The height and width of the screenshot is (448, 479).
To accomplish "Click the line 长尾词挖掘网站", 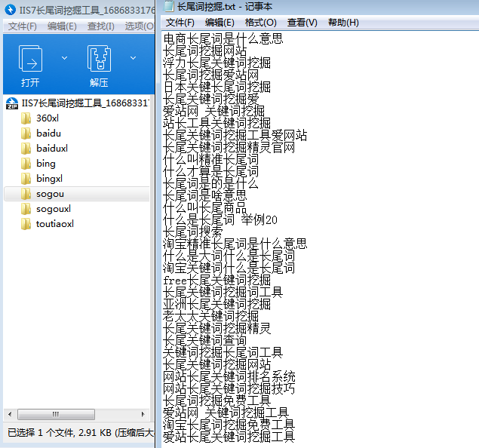I will pyautogui.click(x=204, y=51).
